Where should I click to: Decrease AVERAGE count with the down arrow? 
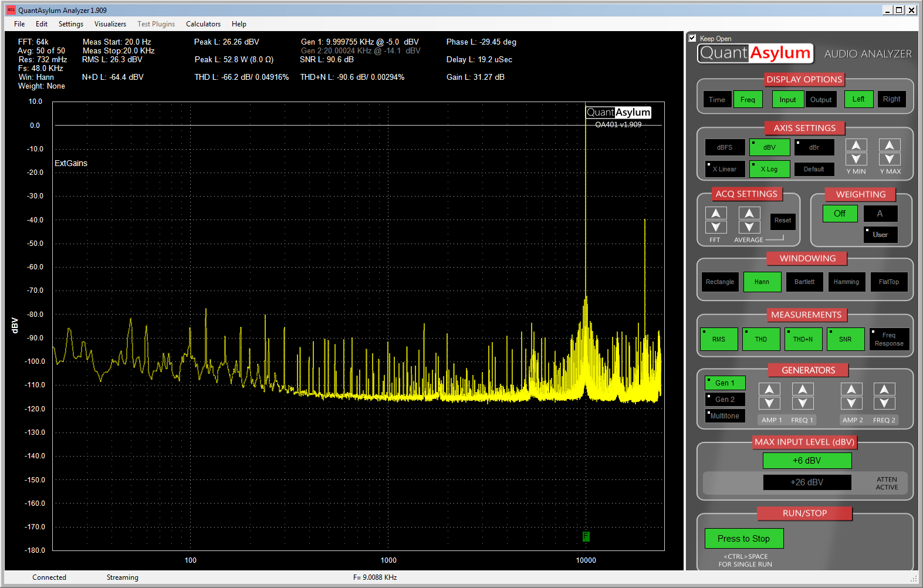coord(749,227)
